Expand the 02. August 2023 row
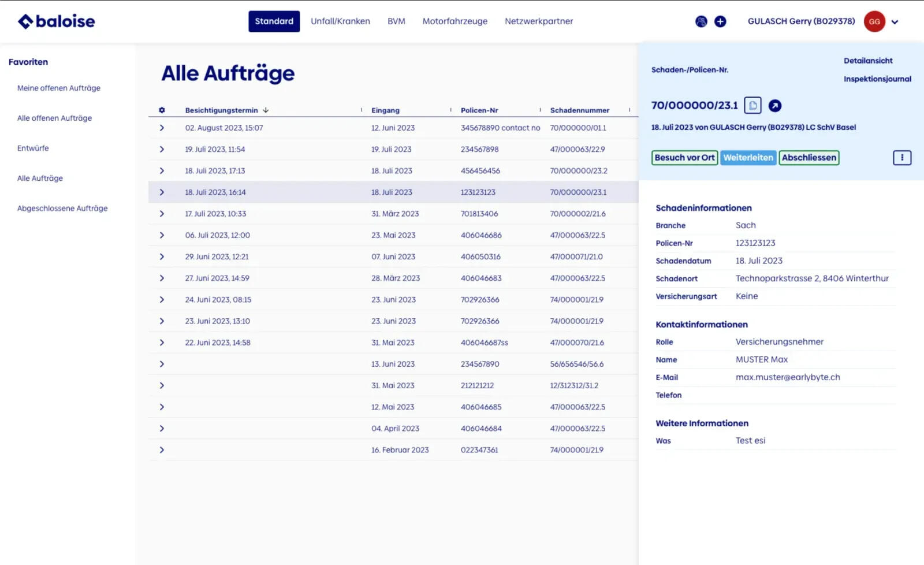Image resolution: width=924 pixels, height=565 pixels. click(162, 128)
